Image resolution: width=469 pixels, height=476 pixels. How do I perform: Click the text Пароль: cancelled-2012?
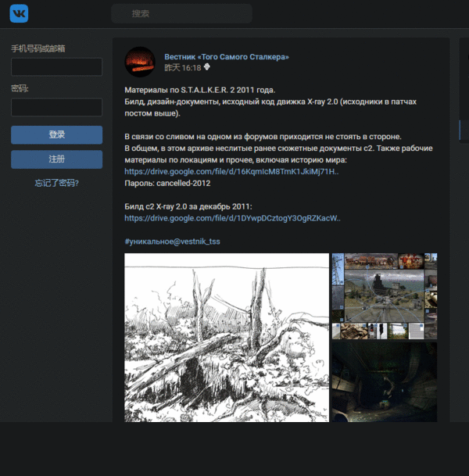(167, 184)
